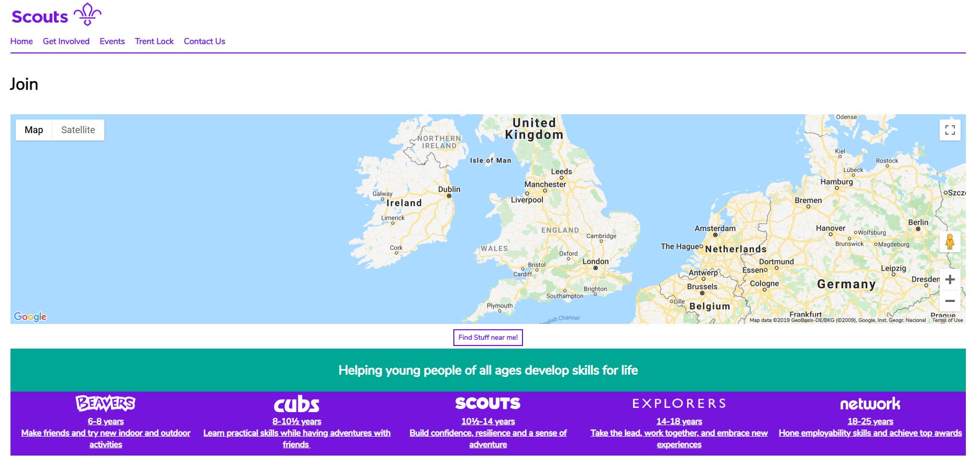Click Make friends and try new activities link
980x465 pixels.
tap(106, 439)
